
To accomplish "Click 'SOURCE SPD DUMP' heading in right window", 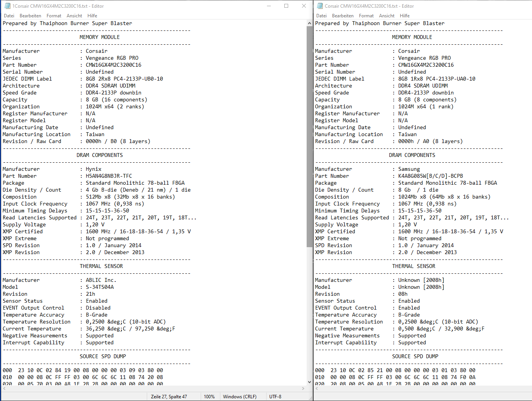I will coord(415,356).
